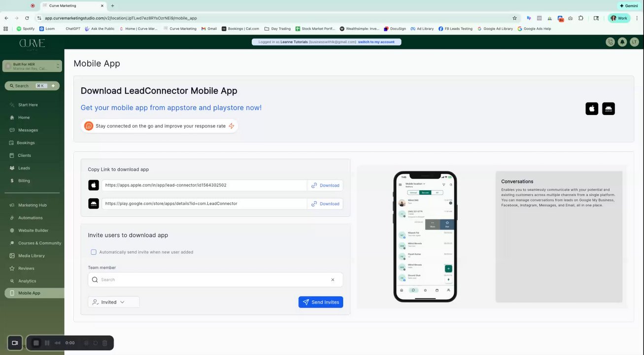The image size is (644, 355).
Task: Open the Gmail bookmark
Action: coord(209,29)
